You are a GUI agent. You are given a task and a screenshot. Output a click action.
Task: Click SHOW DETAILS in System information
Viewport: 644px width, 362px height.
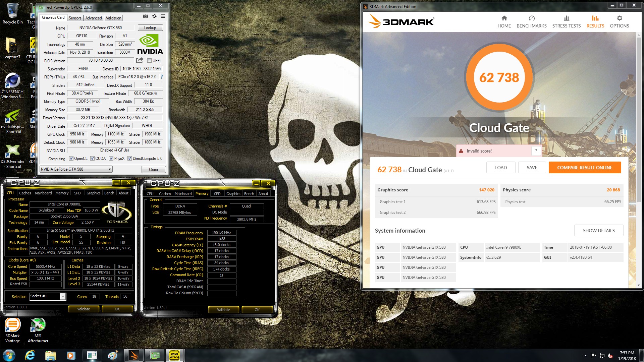coord(599,231)
